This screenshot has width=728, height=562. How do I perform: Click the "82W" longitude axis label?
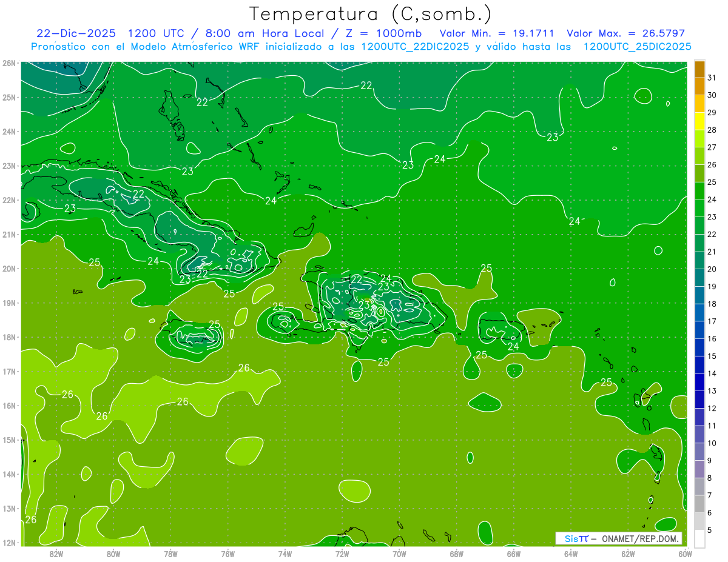click(x=56, y=554)
